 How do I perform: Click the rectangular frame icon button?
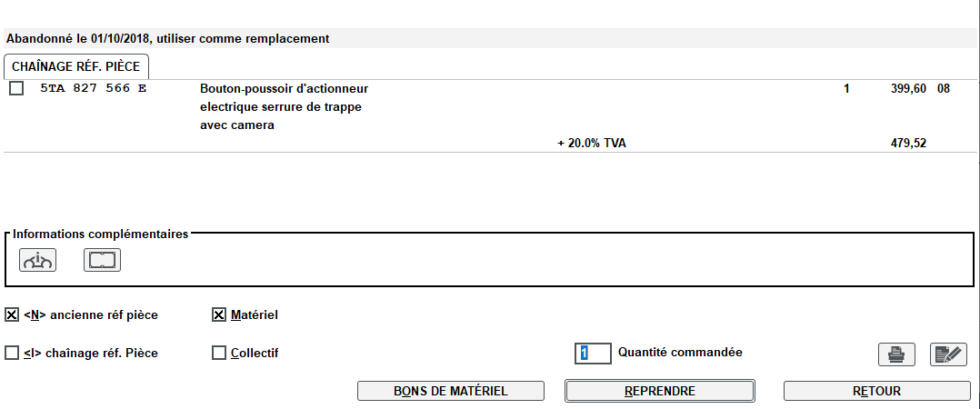click(x=102, y=261)
